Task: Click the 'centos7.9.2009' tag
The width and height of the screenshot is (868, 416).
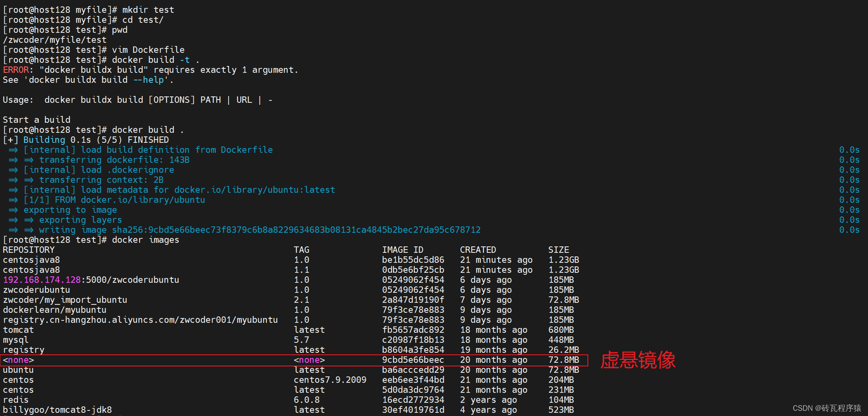Action: point(330,380)
